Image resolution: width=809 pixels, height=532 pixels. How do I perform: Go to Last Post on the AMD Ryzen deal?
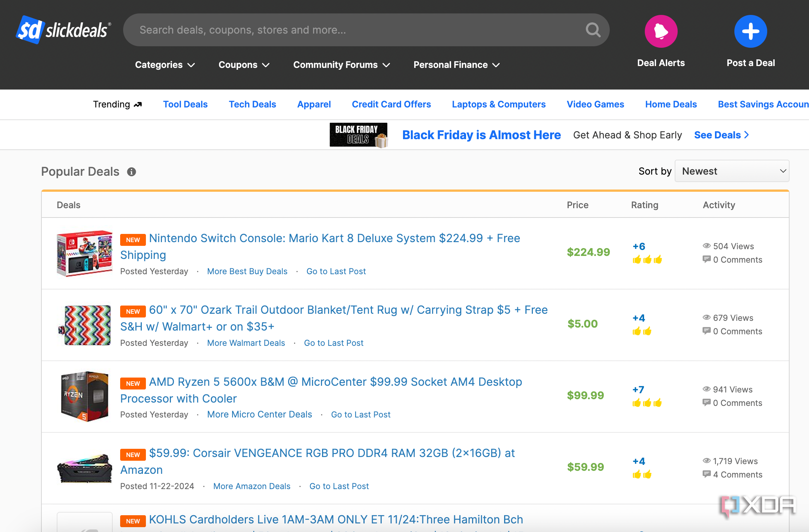(x=360, y=414)
